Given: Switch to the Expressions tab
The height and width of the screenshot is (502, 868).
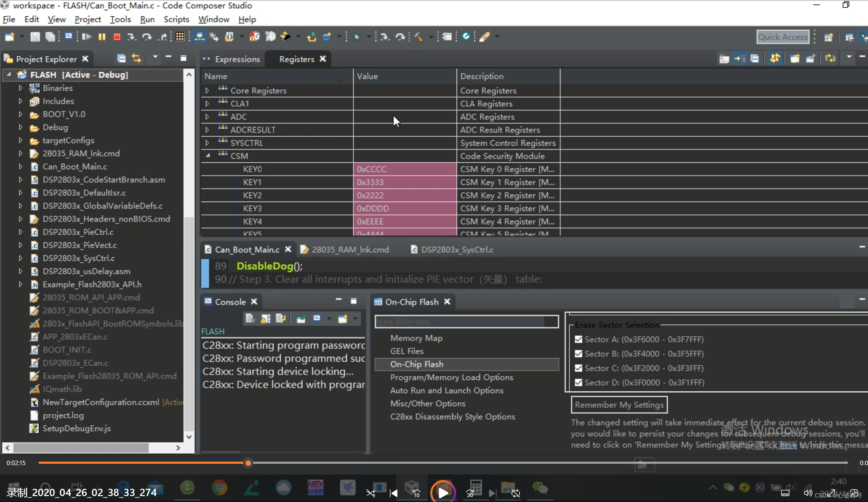Looking at the screenshot, I should click(x=237, y=59).
